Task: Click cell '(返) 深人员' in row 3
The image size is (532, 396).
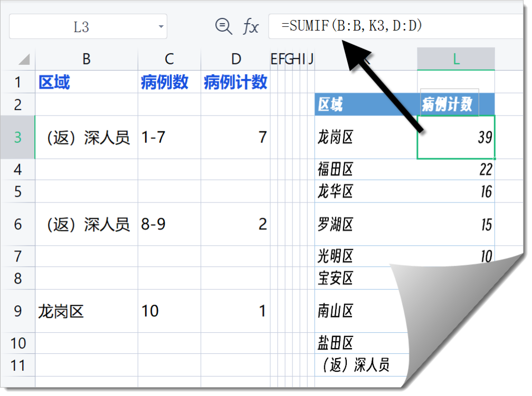Action: 87,137
